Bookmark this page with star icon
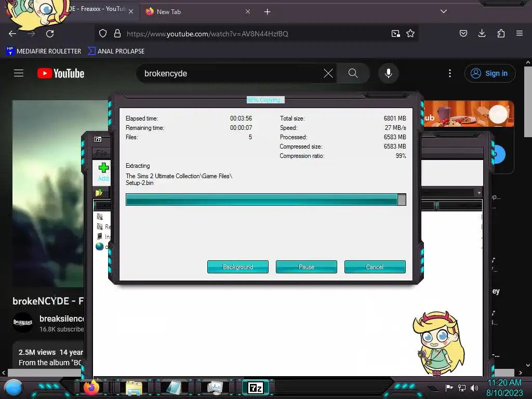Screen dimensions: 532x399 [410, 34]
